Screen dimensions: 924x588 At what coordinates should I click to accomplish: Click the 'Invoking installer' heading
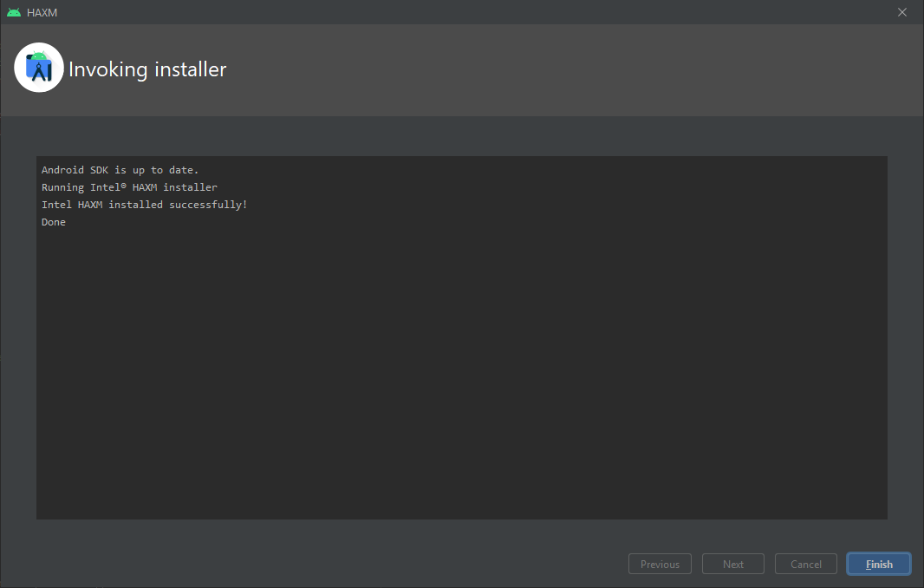147,69
